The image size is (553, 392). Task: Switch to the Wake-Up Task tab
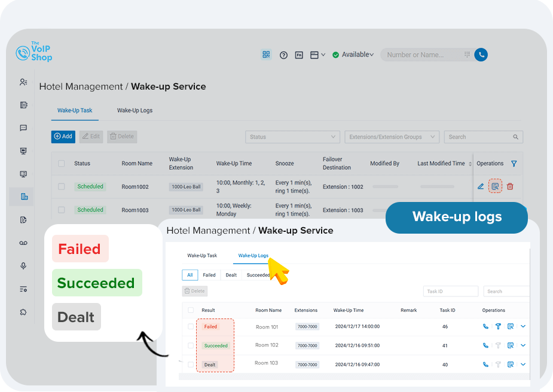(x=75, y=111)
